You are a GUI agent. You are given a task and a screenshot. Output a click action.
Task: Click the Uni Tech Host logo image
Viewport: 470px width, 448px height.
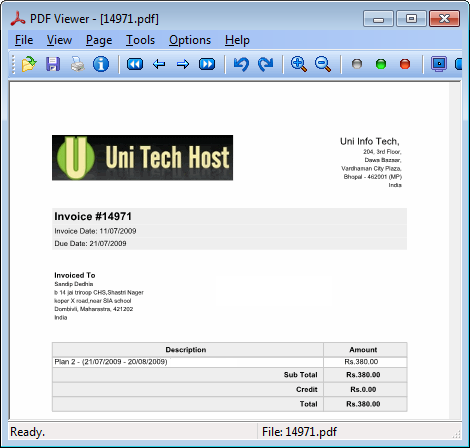click(142, 158)
